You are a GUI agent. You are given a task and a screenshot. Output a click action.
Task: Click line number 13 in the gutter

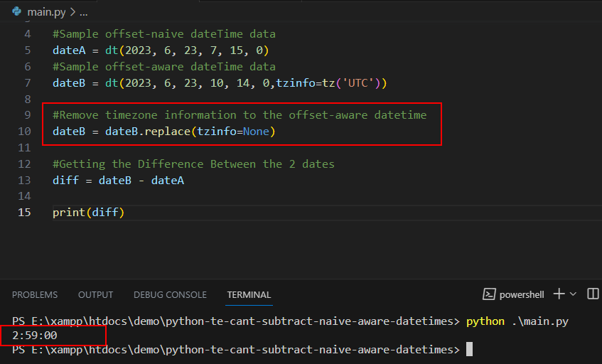pyautogui.click(x=24, y=180)
